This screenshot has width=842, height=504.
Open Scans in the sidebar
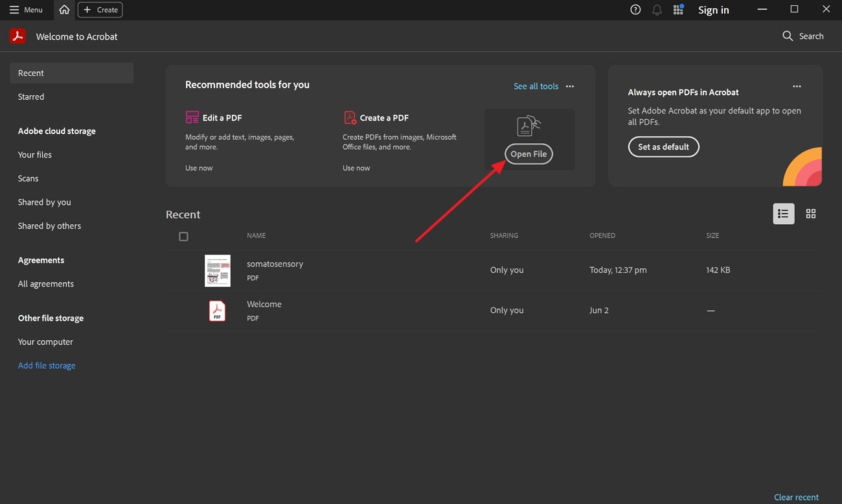(x=28, y=178)
